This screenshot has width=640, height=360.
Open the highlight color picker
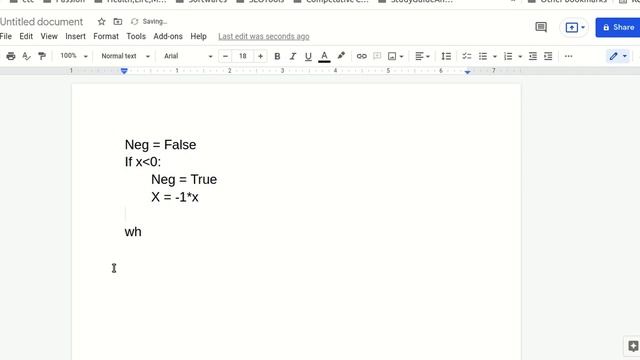(341, 56)
